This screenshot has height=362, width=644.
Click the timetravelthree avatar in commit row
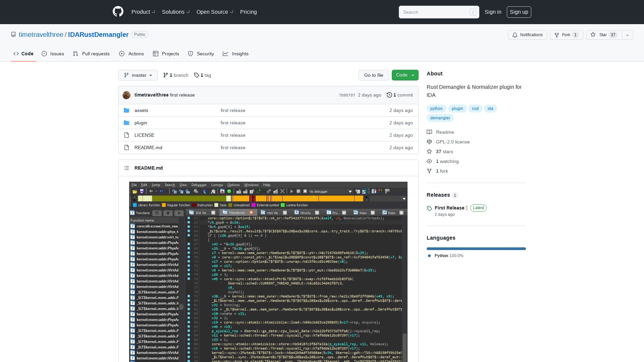tap(126, 95)
